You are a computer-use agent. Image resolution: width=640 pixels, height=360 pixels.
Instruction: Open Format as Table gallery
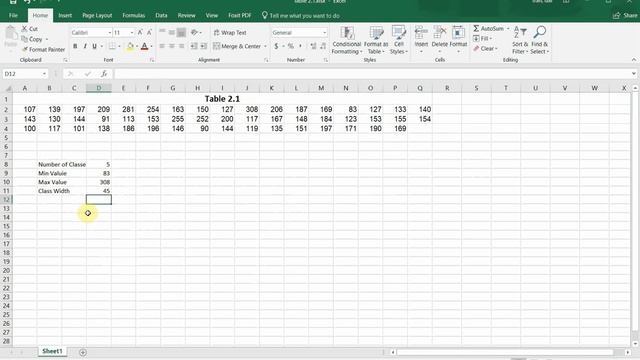click(x=376, y=40)
